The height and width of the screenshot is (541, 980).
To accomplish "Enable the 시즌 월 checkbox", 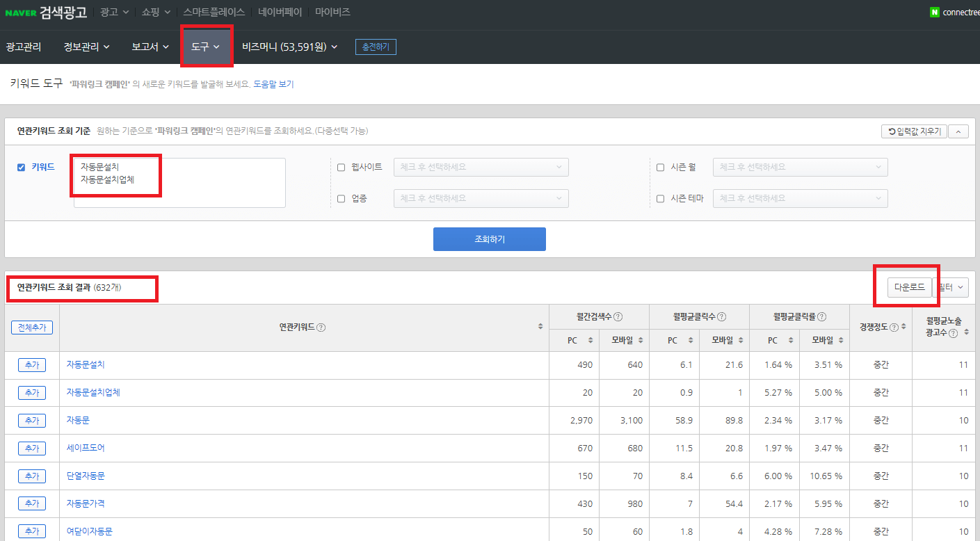I will (660, 167).
